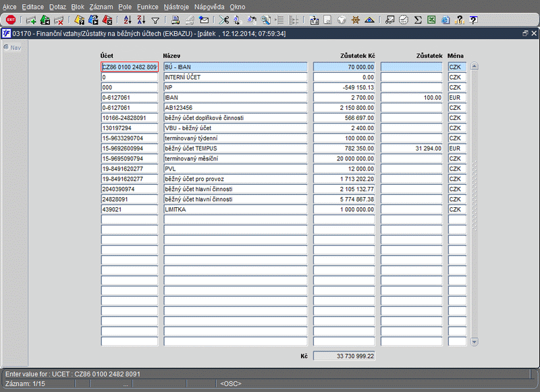Click the name cell 'BÚ - IBAN'
Image resolution: width=540 pixels, height=392 pixels.
(x=235, y=67)
